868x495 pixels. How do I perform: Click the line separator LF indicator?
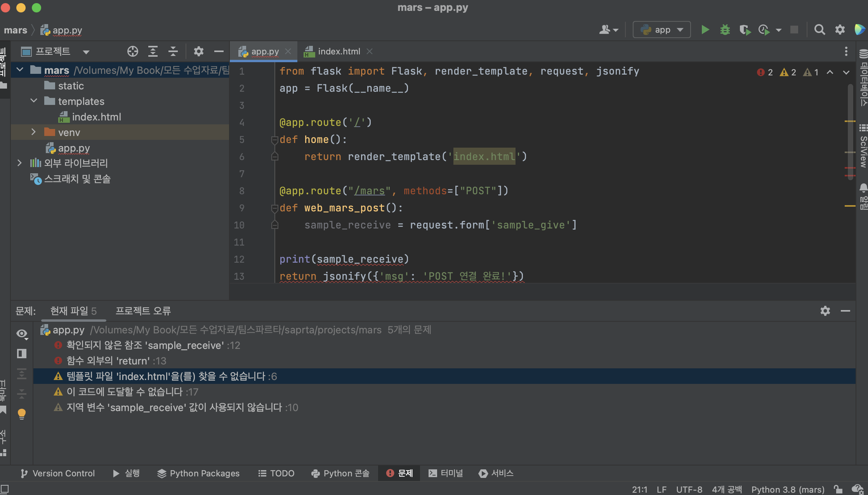click(x=661, y=490)
